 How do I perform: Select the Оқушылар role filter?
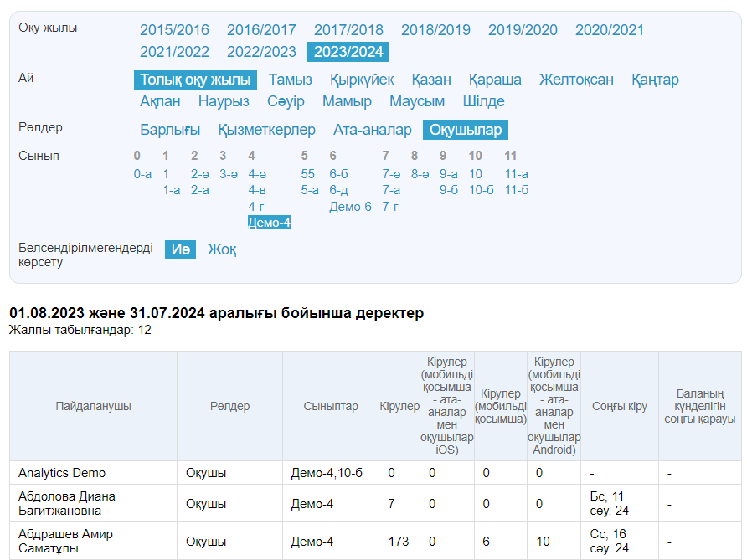click(466, 130)
